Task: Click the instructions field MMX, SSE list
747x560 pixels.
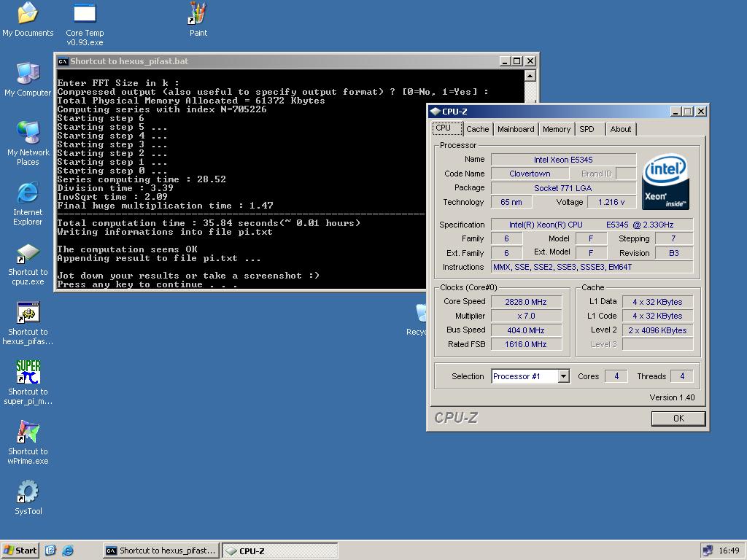Action: coord(592,267)
